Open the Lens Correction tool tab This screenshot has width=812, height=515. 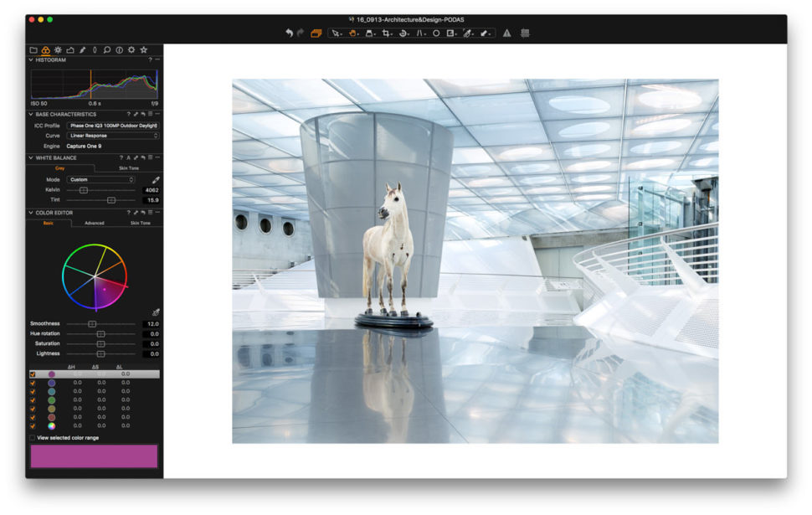click(70, 50)
